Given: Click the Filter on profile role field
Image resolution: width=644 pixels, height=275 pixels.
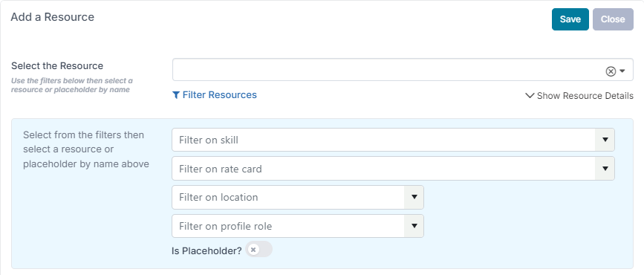Looking at the screenshot, I should [x=288, y=226].
